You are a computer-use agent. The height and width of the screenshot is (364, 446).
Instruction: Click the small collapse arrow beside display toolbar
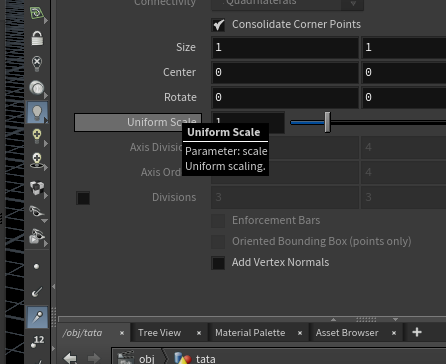point(53,286)
